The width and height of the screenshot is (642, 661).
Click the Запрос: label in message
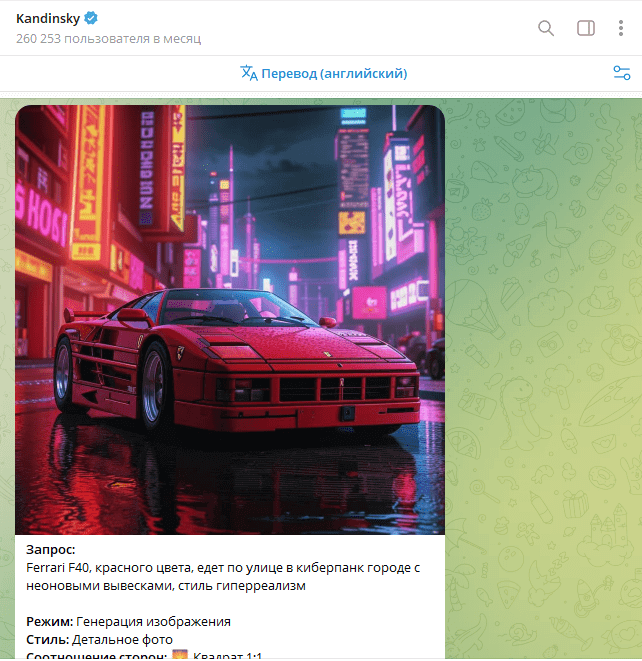[51, 550]
